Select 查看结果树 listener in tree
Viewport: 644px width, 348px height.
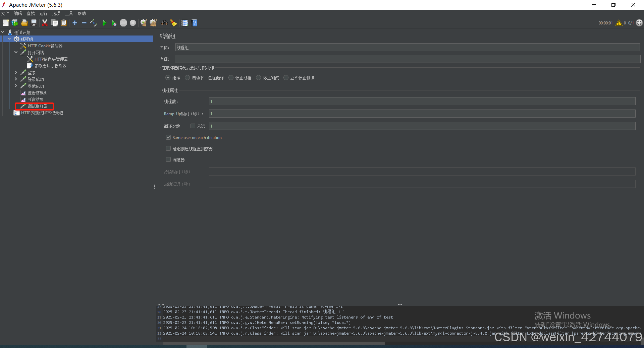point(38,93)
